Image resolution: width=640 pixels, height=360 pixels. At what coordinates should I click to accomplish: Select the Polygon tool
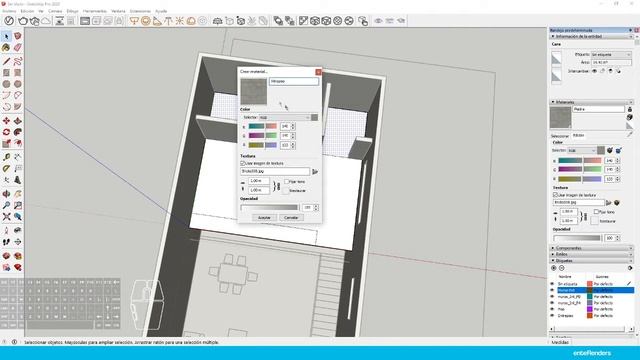pos(18,84)
